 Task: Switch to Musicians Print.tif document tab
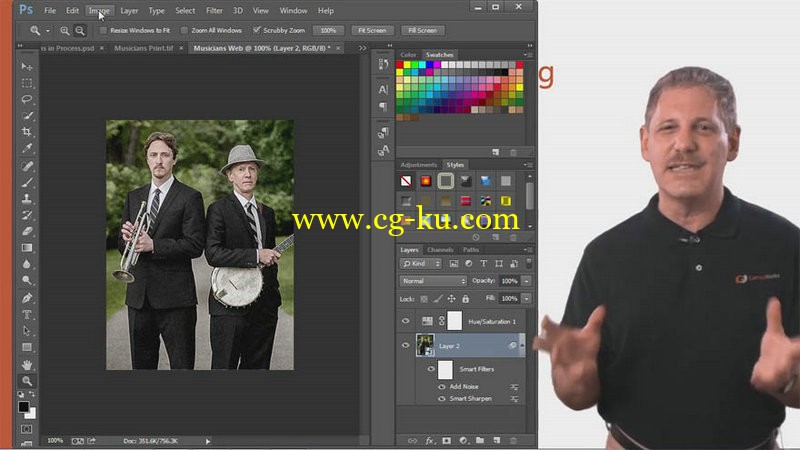(x=144, y=48)
